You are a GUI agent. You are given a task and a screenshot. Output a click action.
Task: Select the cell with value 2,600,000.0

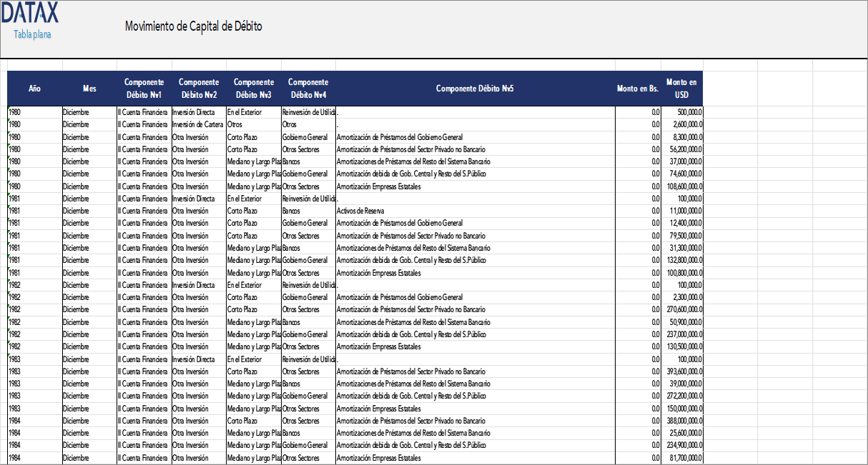pos(682,124)
